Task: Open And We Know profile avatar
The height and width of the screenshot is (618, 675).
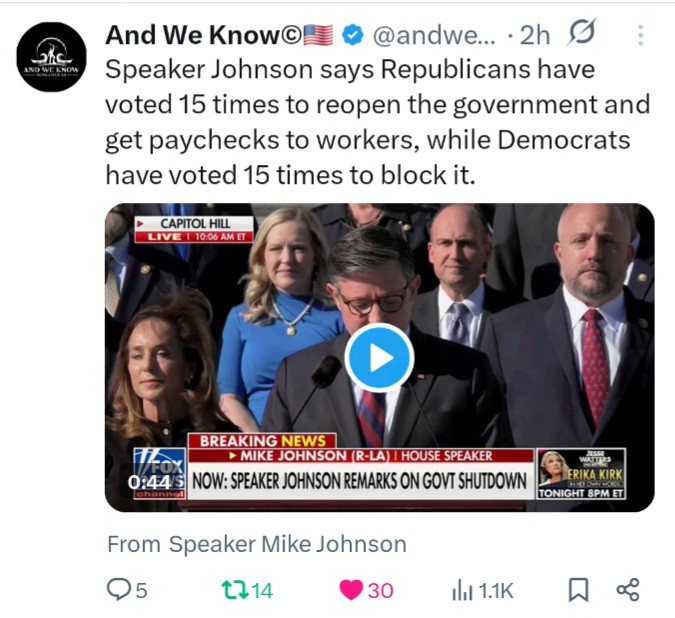Action: point(52,57)
